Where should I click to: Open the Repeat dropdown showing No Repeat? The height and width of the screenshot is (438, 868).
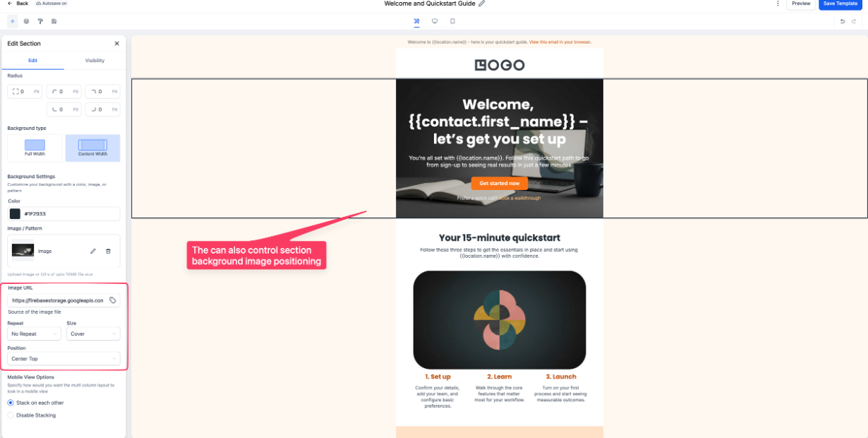(35, 333)
